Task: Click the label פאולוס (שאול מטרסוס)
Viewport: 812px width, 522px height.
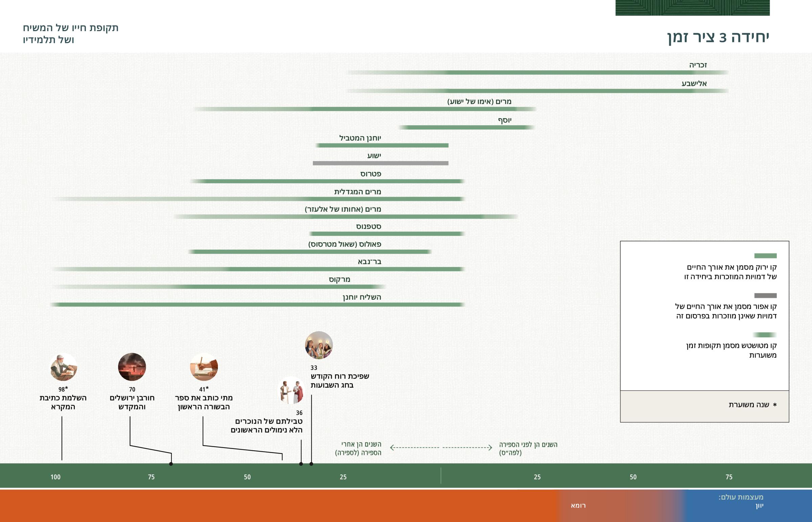Action: 345,244
